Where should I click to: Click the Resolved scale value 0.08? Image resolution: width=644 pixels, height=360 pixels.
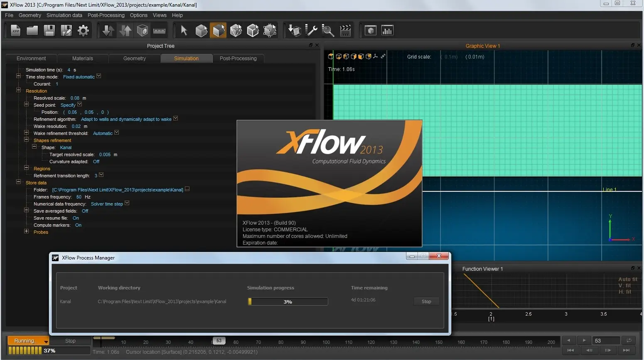(75, 98)
